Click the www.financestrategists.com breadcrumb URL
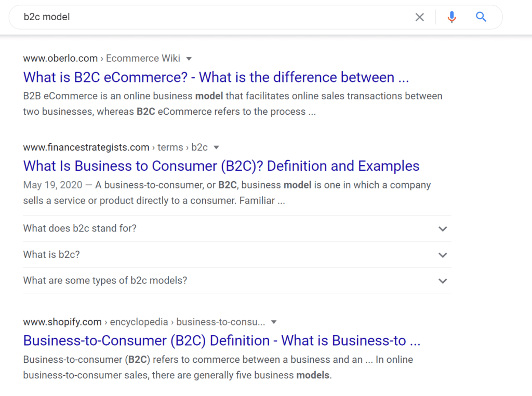This screenshot has height=396, width=532. pyautogui.click(x=86, y=147)
